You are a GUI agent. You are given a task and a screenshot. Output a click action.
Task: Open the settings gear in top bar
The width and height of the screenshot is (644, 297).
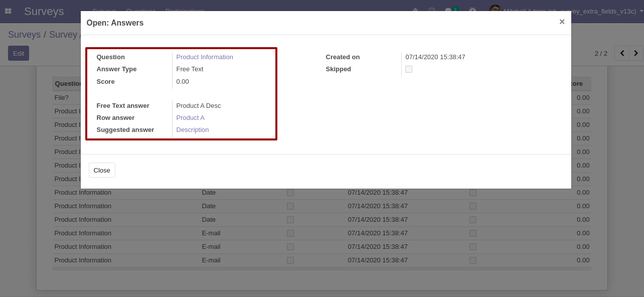click(x=472, y=10)
